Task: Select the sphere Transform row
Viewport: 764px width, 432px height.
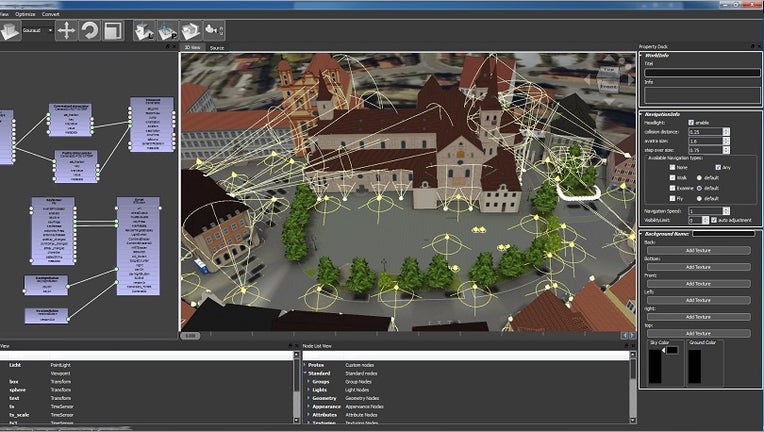Action: [x=146, y=390]
